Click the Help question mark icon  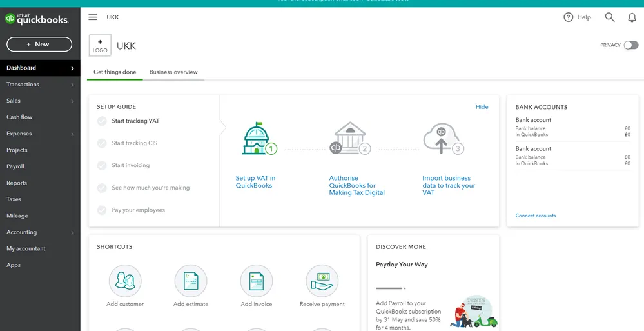pos(568,17)
